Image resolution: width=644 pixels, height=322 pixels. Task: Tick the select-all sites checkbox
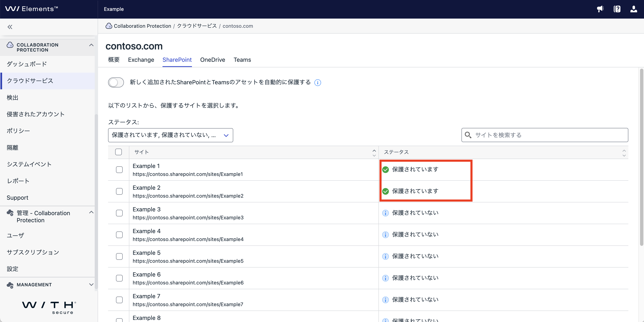pyautogui.click(x=118, y=152)
